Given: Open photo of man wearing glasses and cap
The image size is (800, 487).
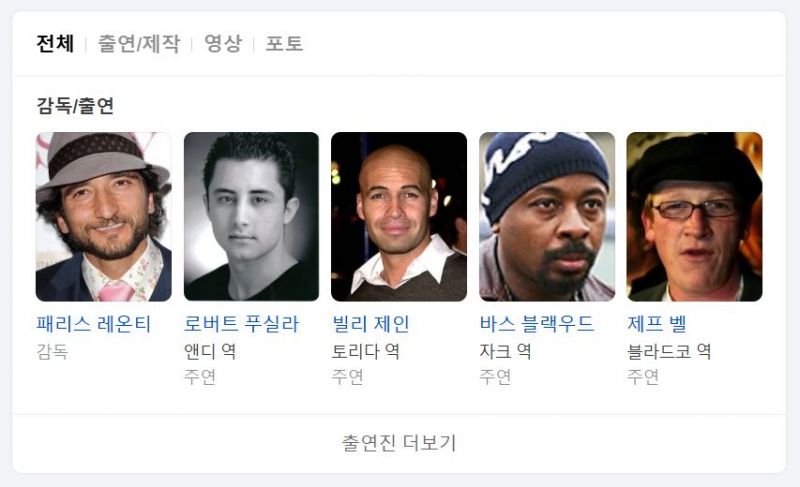Looking at the screenshot, I should coord(694,217).
